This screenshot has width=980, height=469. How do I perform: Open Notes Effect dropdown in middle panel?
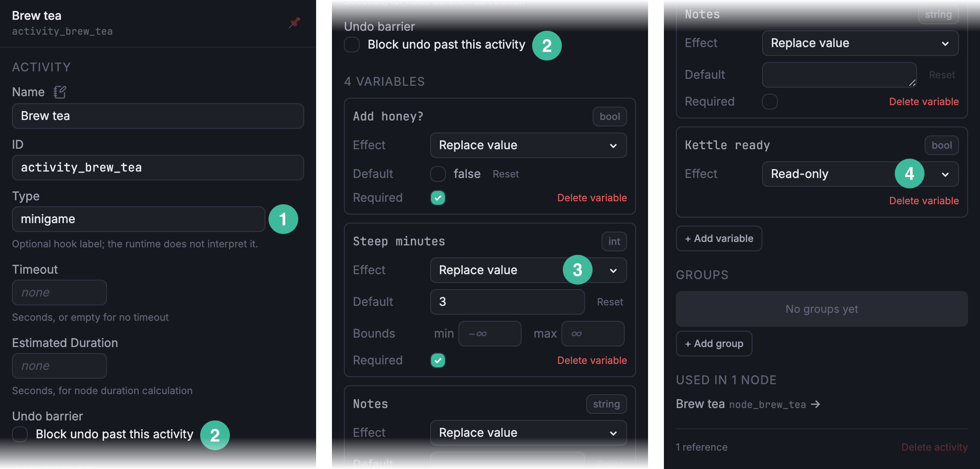tap(529, 433)
